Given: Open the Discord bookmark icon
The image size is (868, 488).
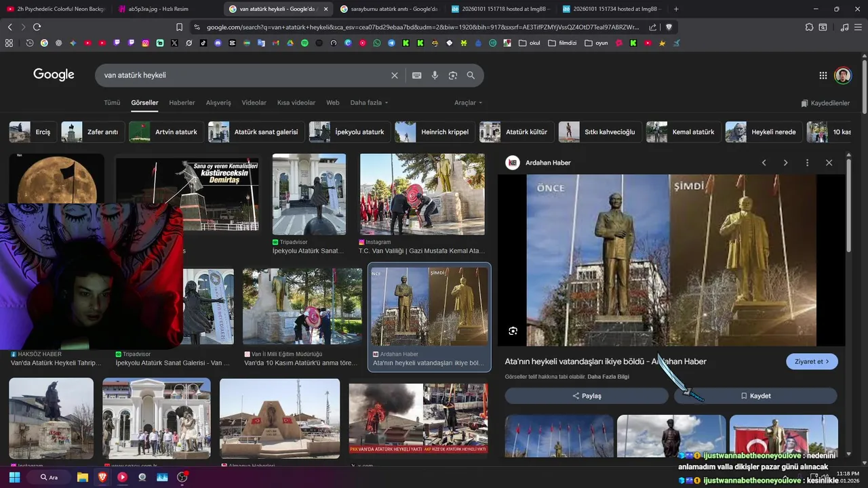Looking at the screenshot, I should (x=218, y=43).
